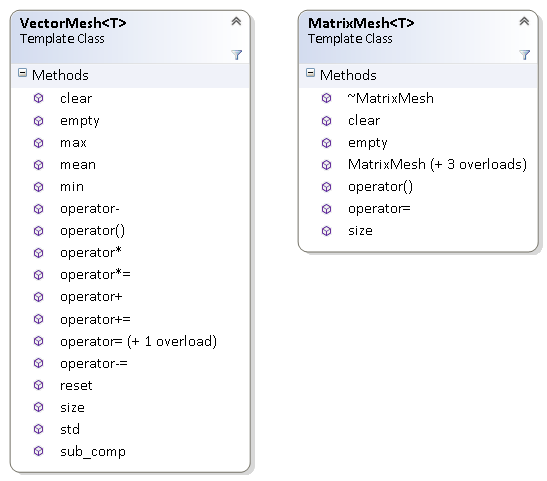Click the filter icon in MatrixMesh header

(524, 55)
